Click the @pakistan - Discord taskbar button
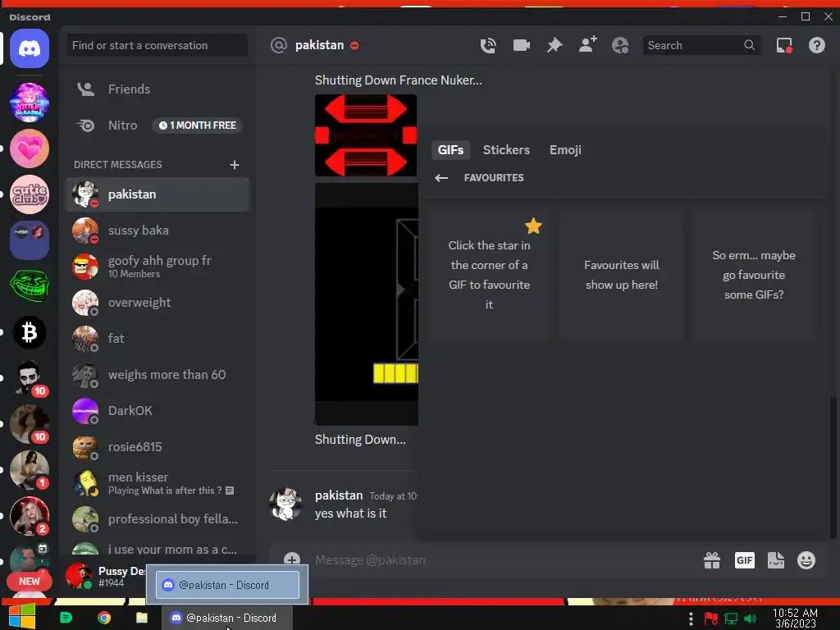840x630 pixels. click(x=227, y=618)
